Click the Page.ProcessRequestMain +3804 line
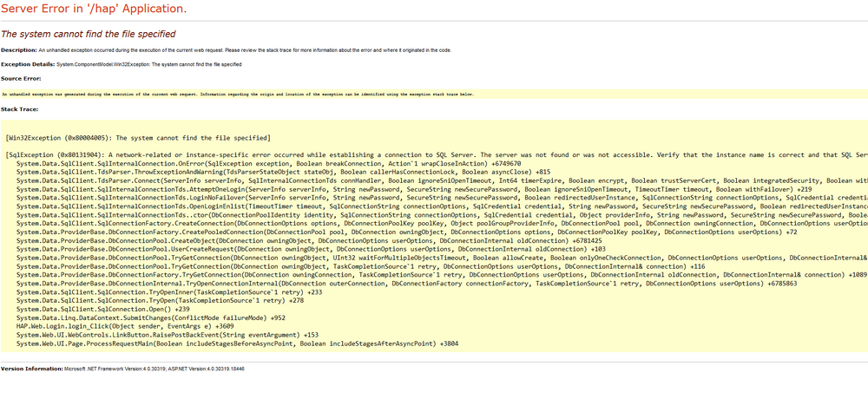 238,343
